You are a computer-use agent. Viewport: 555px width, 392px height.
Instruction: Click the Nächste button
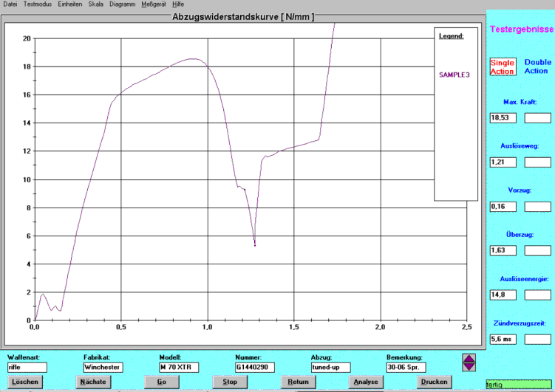(93, 382)
